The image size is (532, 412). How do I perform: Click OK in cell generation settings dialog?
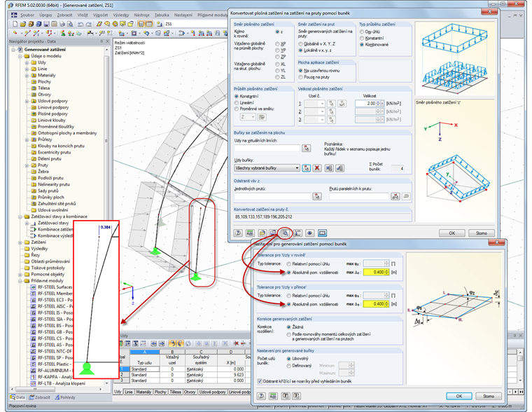coord(458,396)
